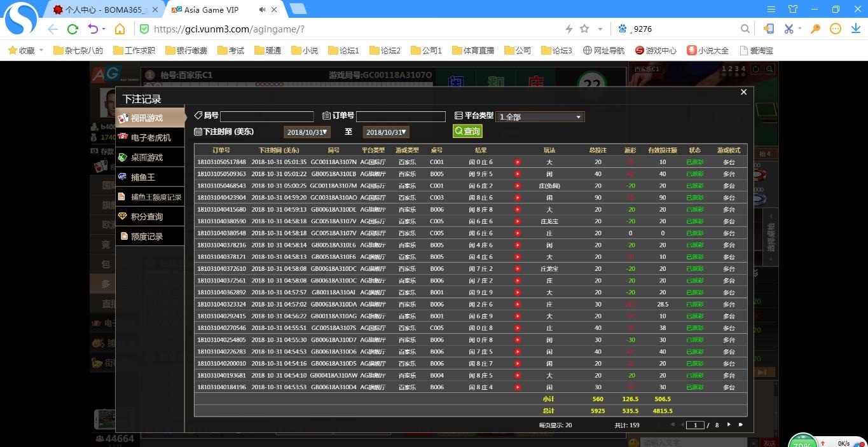This screenshot has width=868, height=447.
Task: Play replay for order 181031040292415
Action: tap(517, 316)
